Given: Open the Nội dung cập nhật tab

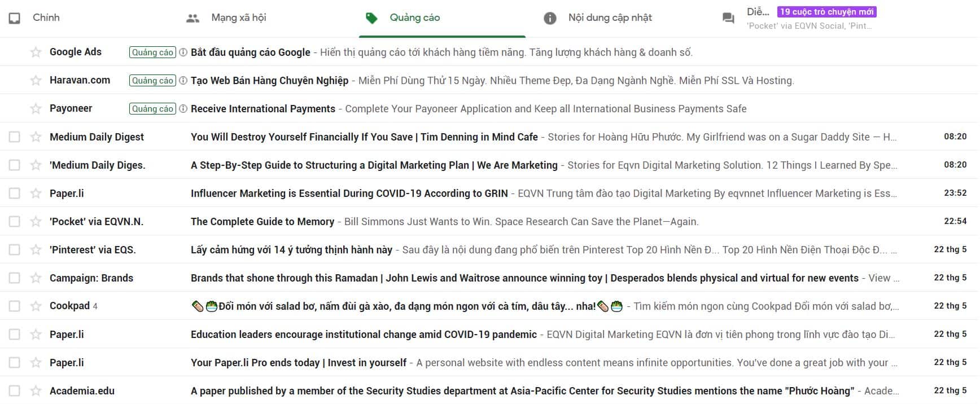Looking at the screenshot, I should click(609, 18).
